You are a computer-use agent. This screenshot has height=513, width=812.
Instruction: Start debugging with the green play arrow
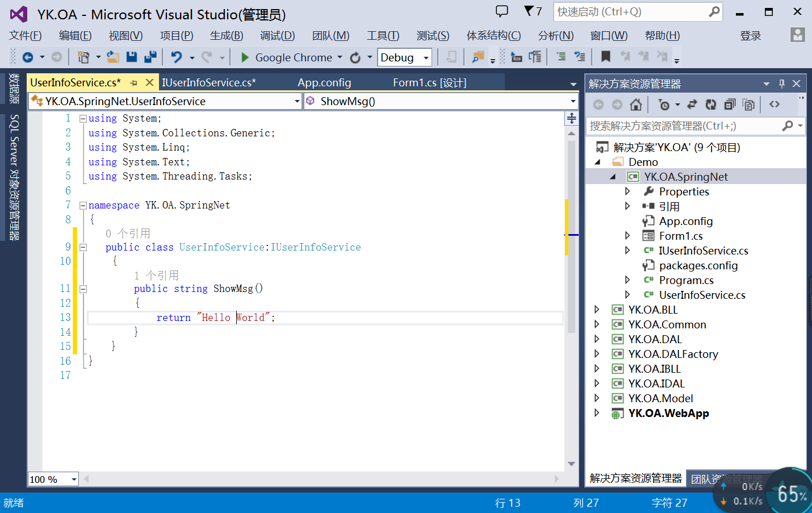[245, 57]
